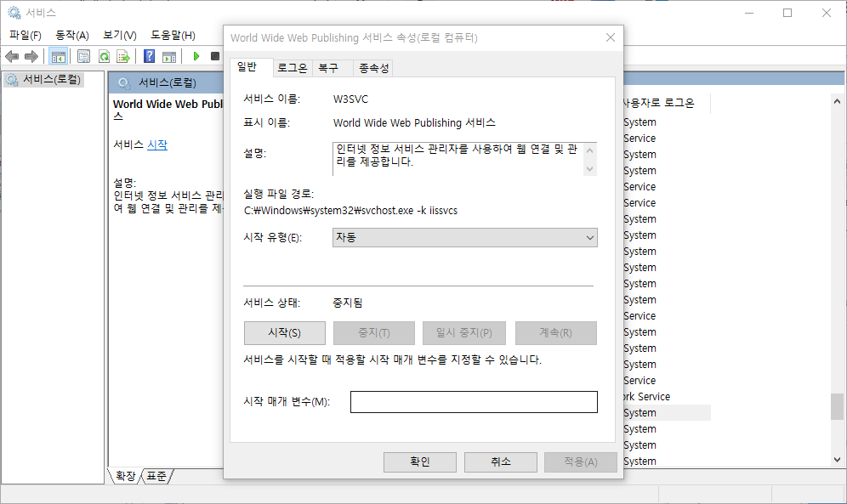This screenshot has width=847, height=504.
Task: Click the 사용자로 로그온 column header
Action: coord(667,103)
